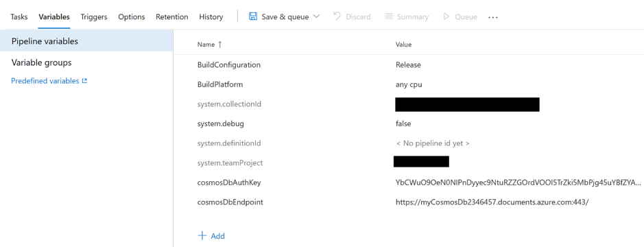View the History tab
This screenshot has width=644, height=247.
[211, 17]
